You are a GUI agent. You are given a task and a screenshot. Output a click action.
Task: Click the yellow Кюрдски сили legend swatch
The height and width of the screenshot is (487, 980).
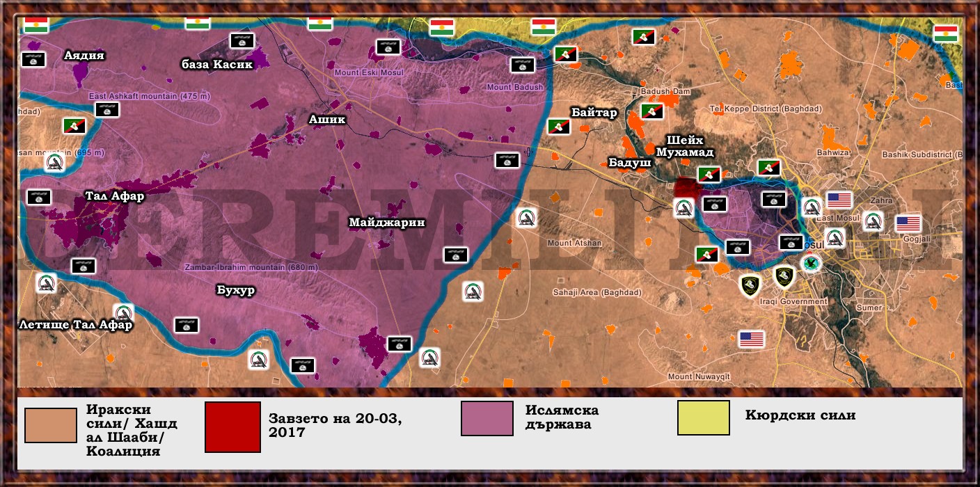[704, 417]
